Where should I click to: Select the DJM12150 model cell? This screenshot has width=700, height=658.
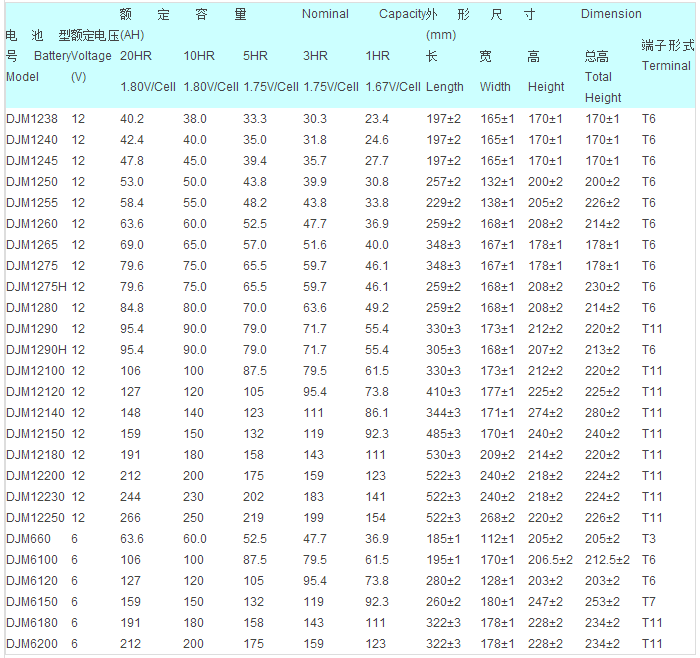click(x=35, y=433)
